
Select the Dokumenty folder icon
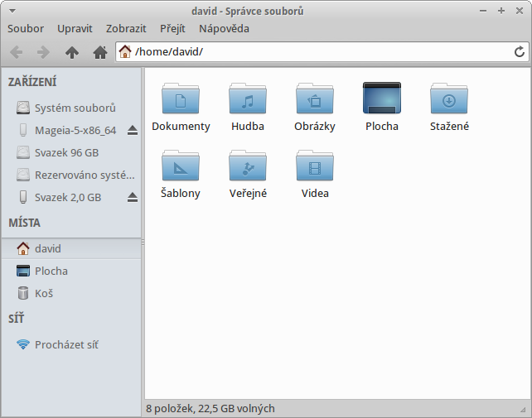(181, 98)
